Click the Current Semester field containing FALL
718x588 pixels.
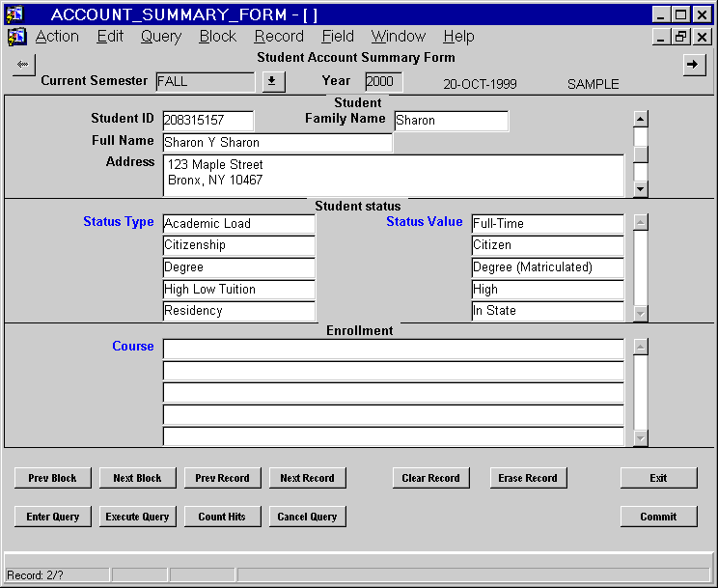(206, 82)
